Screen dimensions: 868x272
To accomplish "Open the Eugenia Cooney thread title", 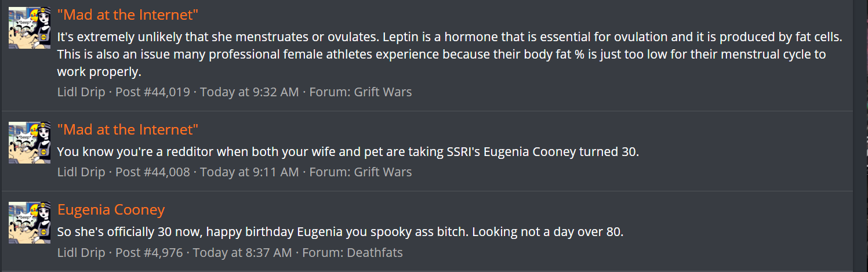I will click(x=111, y=209).
